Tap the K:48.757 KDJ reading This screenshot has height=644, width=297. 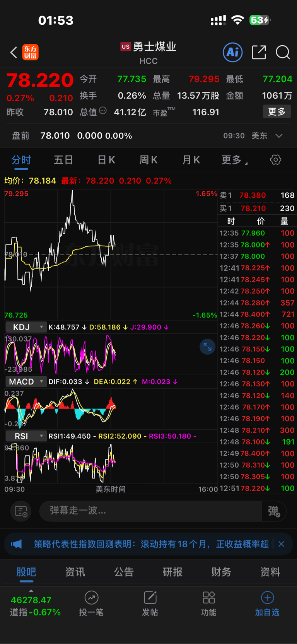click(x=67, y=327)
